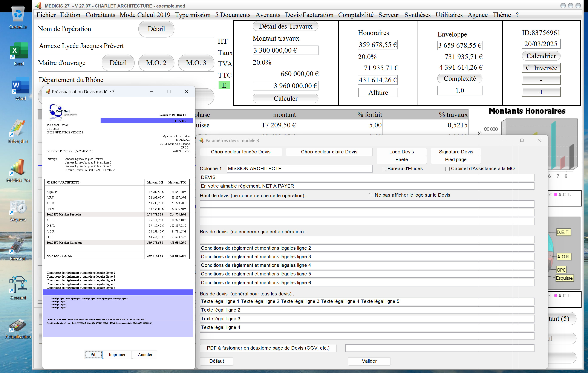
Task: Click the Colonne 1 MISSION ARCHITECTE field
Action: (x=300, y=169)
